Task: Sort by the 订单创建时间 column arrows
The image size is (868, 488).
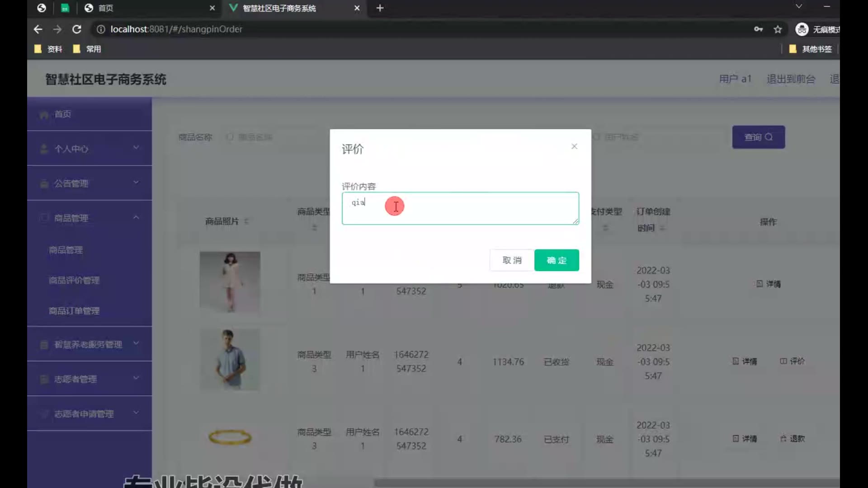Action: pos(662,228)
